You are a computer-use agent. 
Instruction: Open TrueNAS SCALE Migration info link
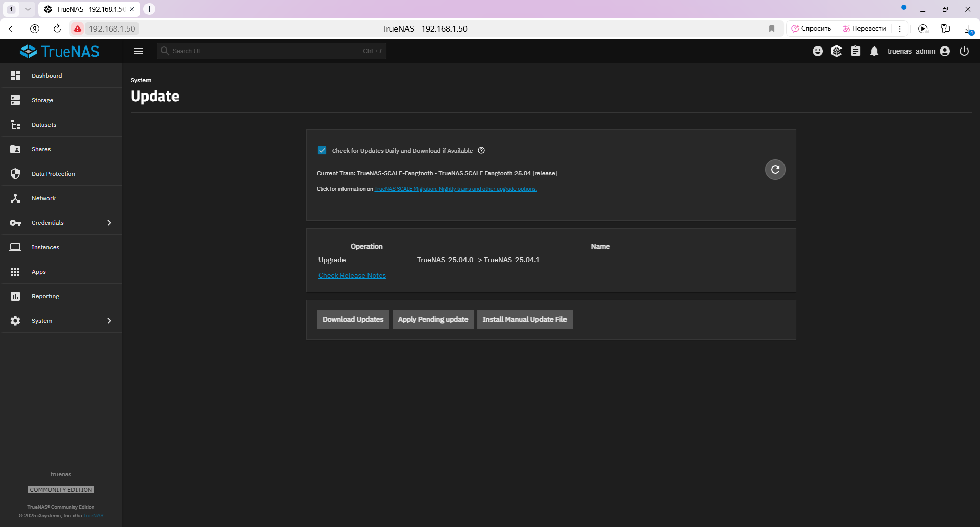point(455,189)
